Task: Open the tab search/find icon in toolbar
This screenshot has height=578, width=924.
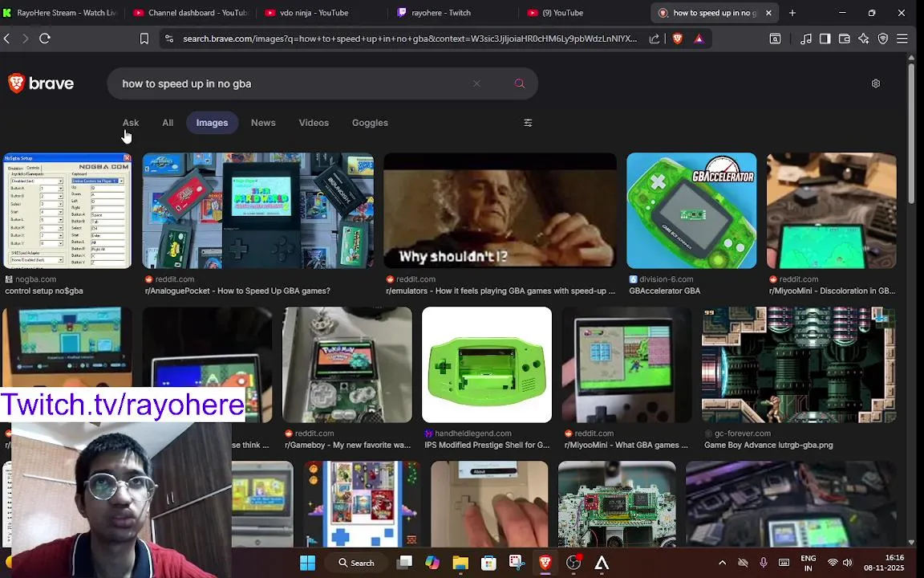Action: pyautogui.click(x=775, y=39)
